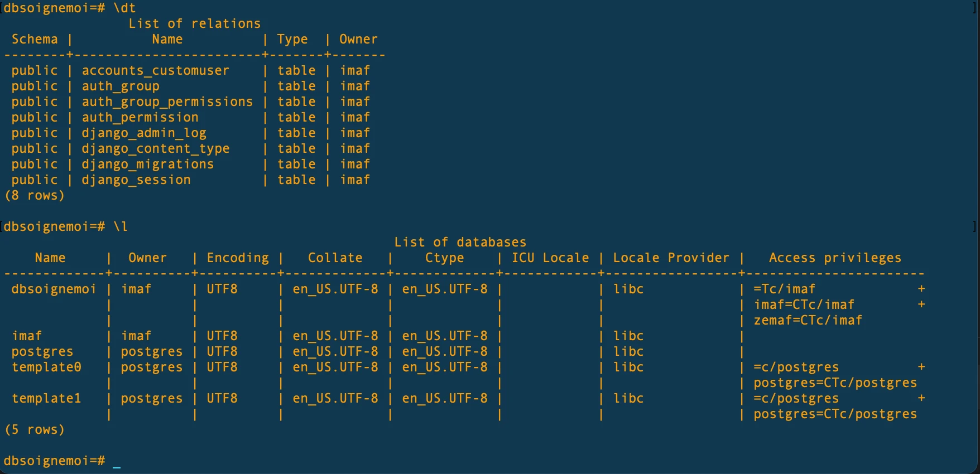Click the django_admin_log table name
Viewport: 980px width, 474px height.
click(144, 133)
